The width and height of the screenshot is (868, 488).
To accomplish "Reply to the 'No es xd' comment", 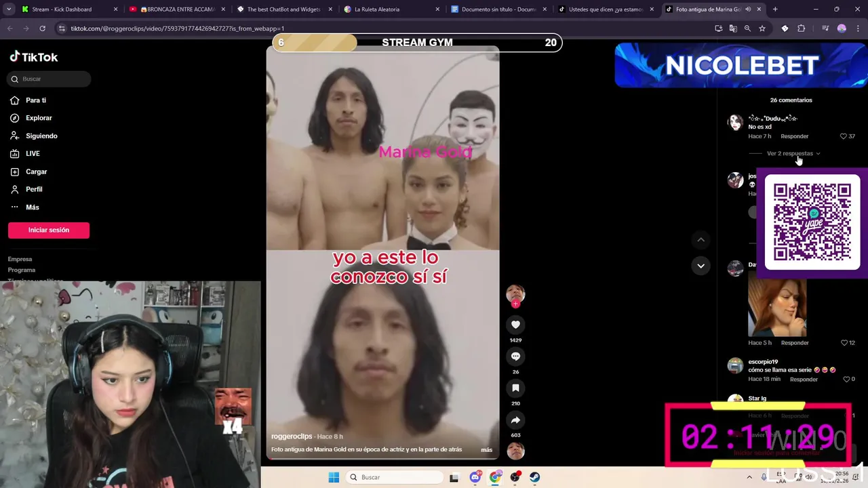I will pos(795,136).
